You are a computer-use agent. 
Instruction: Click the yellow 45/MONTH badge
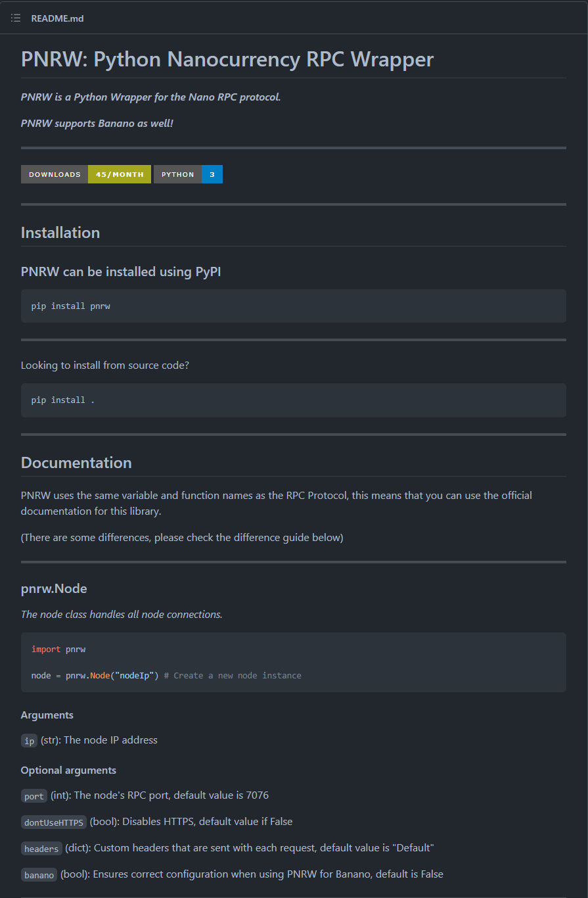(120, 174)
